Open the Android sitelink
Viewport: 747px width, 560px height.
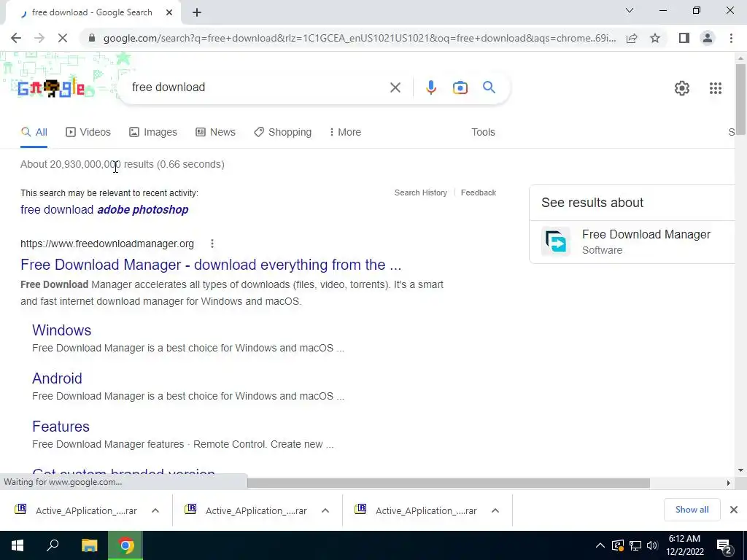pyautogui.click(x=57, y=378)
